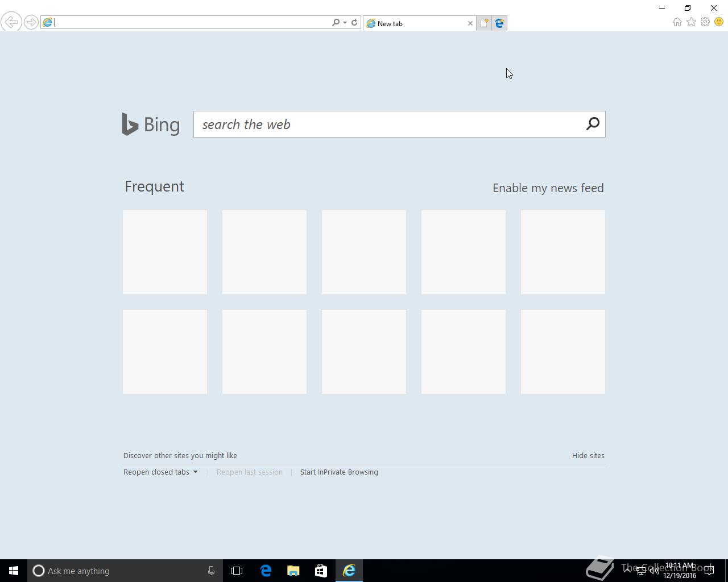728x582 pixels.
Task: Open the Windows Store taskbar icon
Action: (x=321, y=571)
